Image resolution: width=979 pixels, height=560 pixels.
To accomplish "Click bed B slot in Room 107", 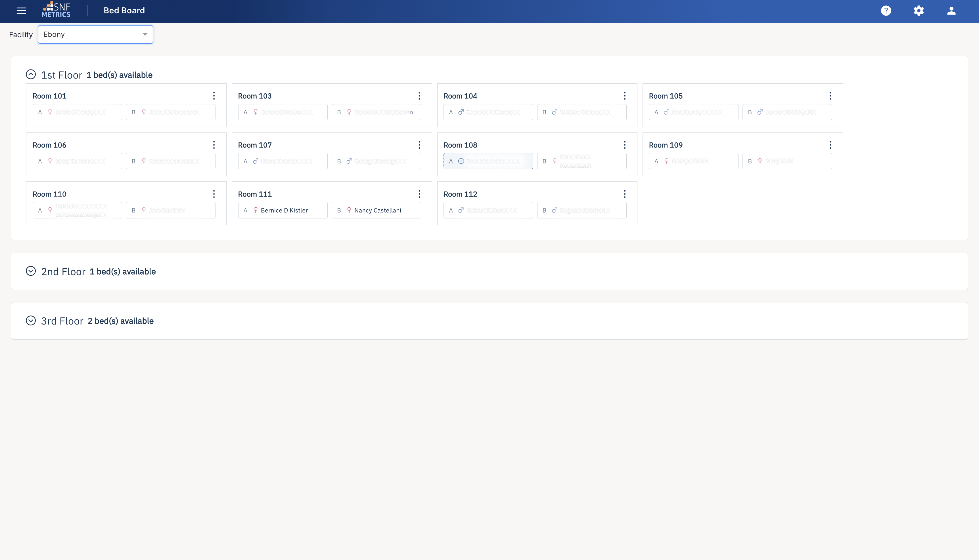I will [x=376, y=161].
